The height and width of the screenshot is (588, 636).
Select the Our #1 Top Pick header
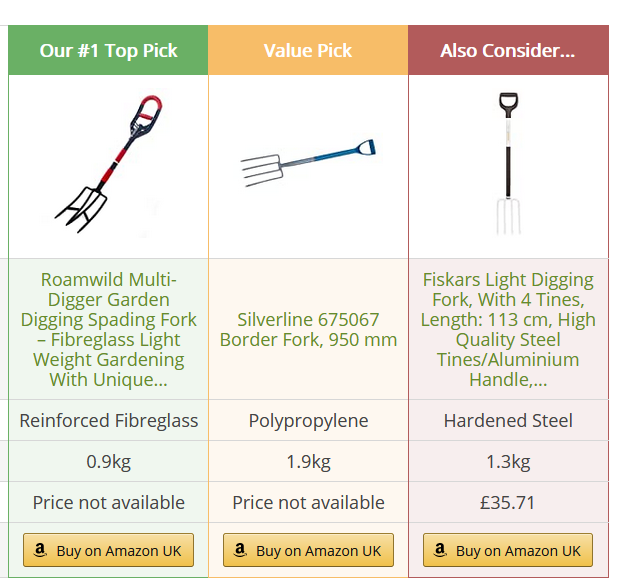[108, 51]
